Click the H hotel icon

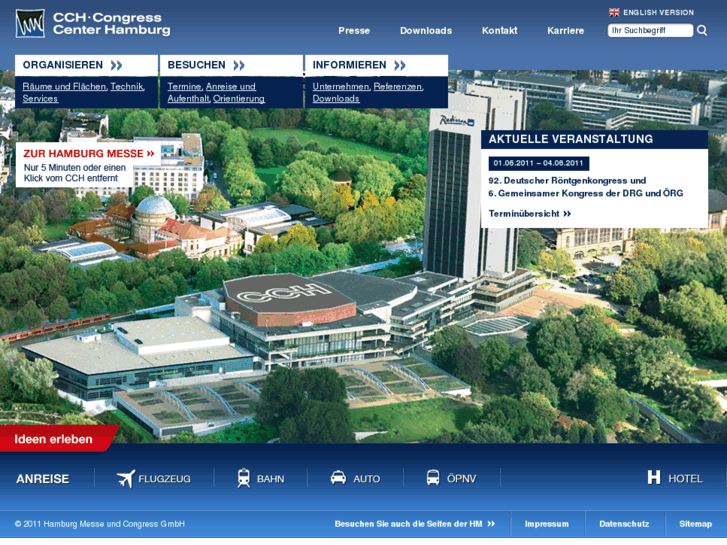[654, 477]
